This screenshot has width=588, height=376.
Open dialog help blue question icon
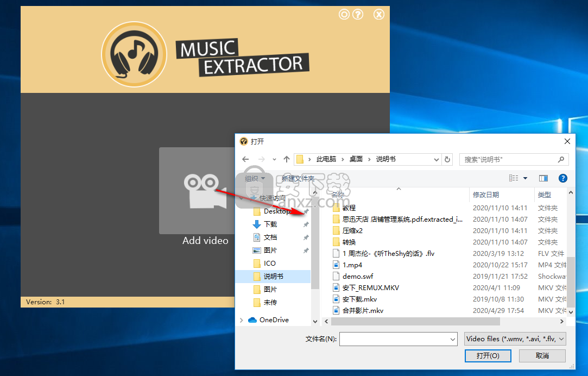click(x=562, y=178)
